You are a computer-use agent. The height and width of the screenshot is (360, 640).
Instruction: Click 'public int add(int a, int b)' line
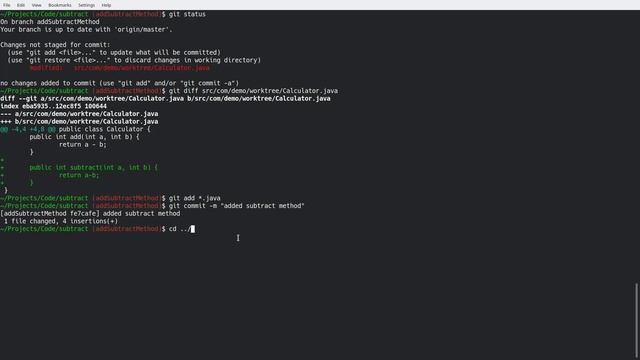(x=84, y=137)
